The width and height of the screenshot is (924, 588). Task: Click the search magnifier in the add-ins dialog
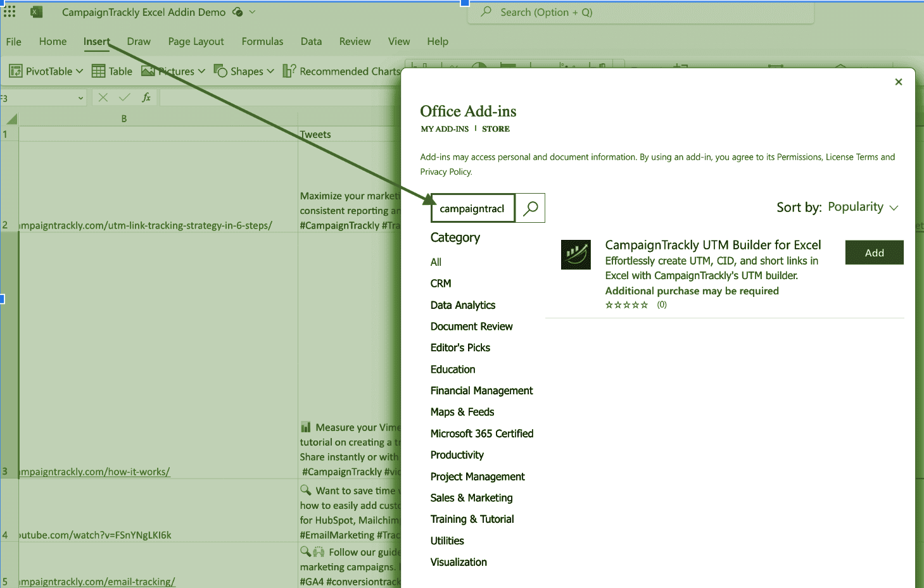pyautogui.click(x=530, y=208)
